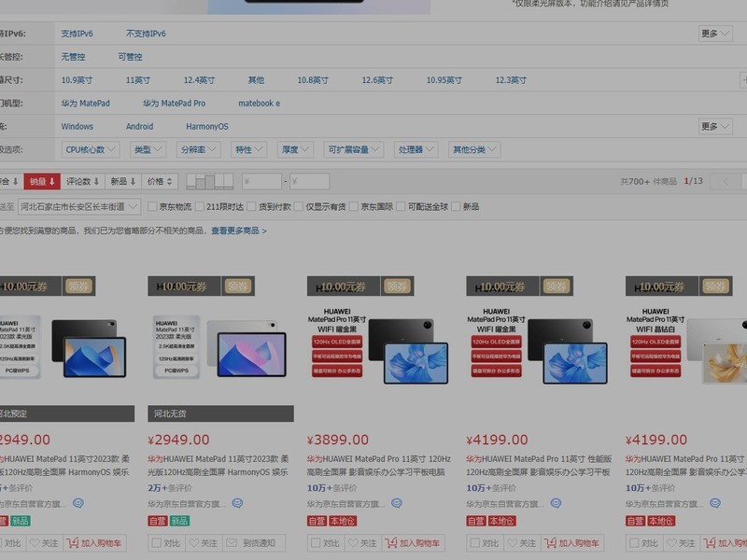
Task: Check the 京东国际 filter
Action: click(x=354, y=206)
